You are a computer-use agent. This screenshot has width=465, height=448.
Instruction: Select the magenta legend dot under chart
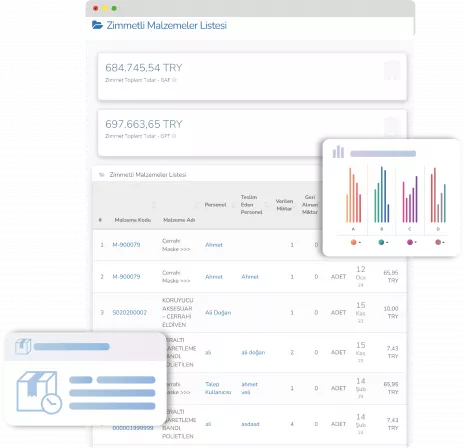tap(410, 242)
